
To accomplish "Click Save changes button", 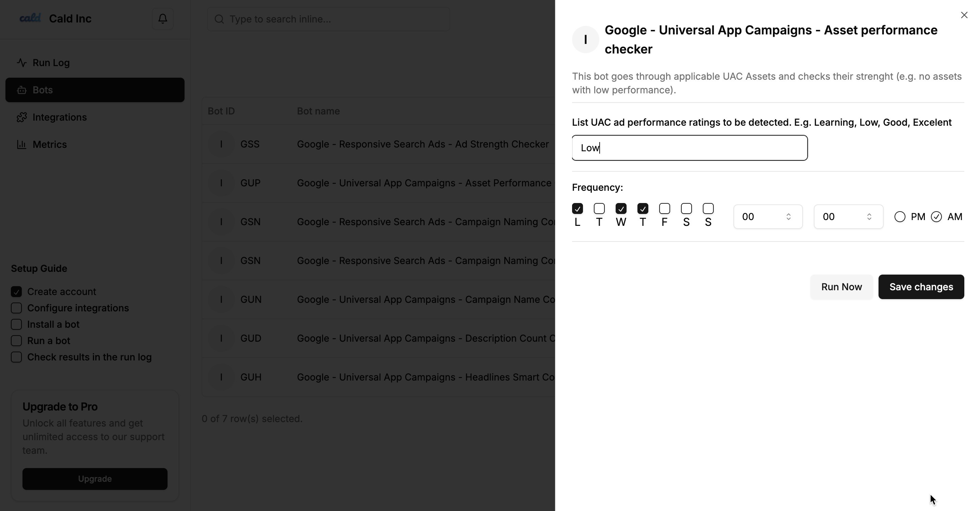I will (x=921, y=287).
